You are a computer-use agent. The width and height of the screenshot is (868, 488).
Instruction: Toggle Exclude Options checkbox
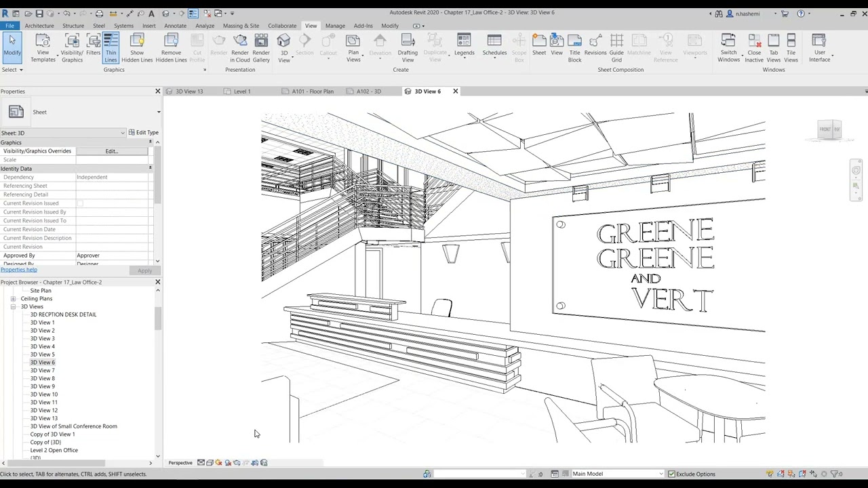[x=671, y=474]
